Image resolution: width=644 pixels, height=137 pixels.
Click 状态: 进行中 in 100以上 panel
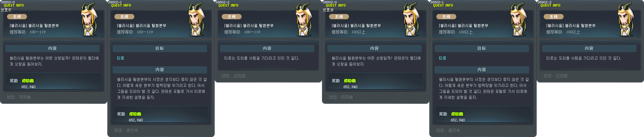click(448, 131)
